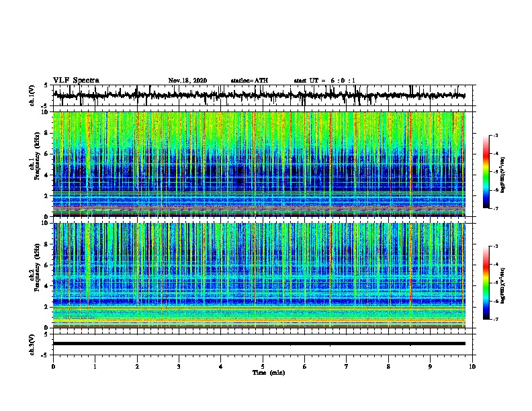Click the 6 kHz tick on ch.2 frequency axis
532x411 pixels.
[x=47, y=265]
